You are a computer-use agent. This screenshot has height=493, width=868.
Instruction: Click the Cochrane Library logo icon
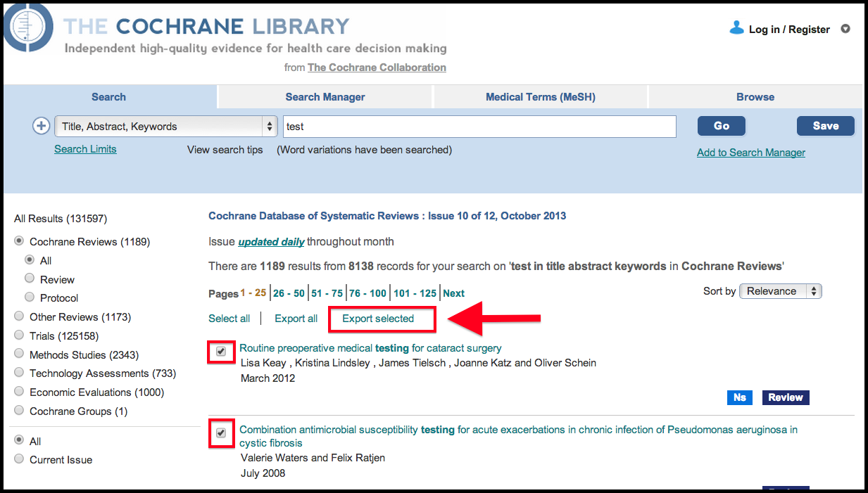click(28, 27)
